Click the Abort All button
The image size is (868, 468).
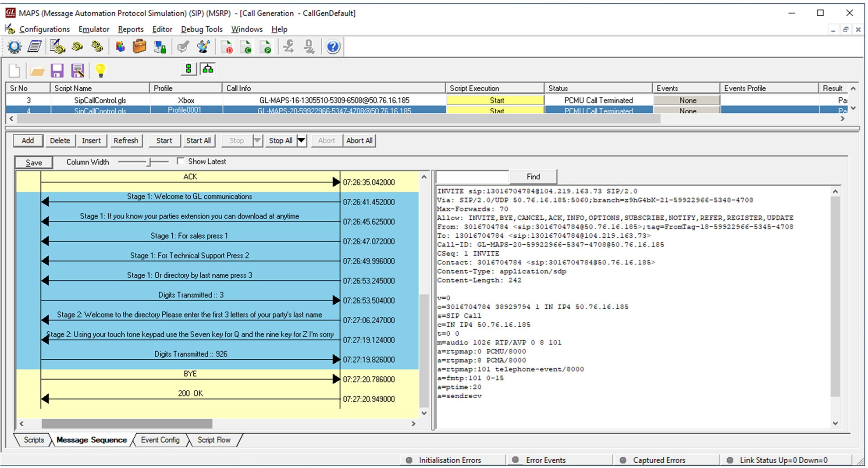point(359,140)
